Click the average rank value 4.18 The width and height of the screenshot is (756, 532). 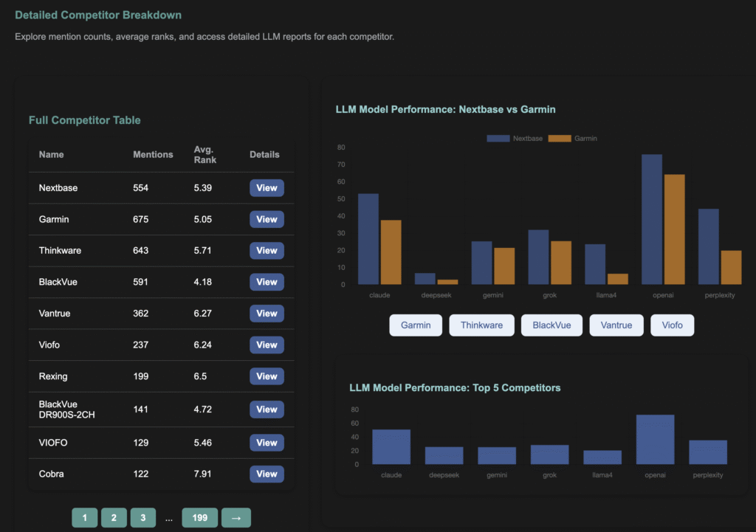[x=203, y=282]
